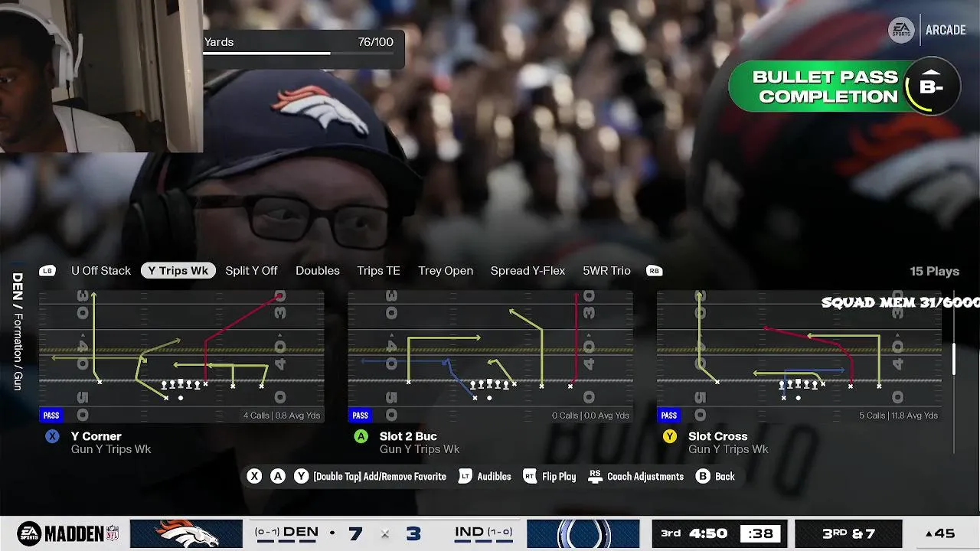Viewport: 980px width, 551px height.
Task: Click the Flip Play label
Action: coord(559,476)
